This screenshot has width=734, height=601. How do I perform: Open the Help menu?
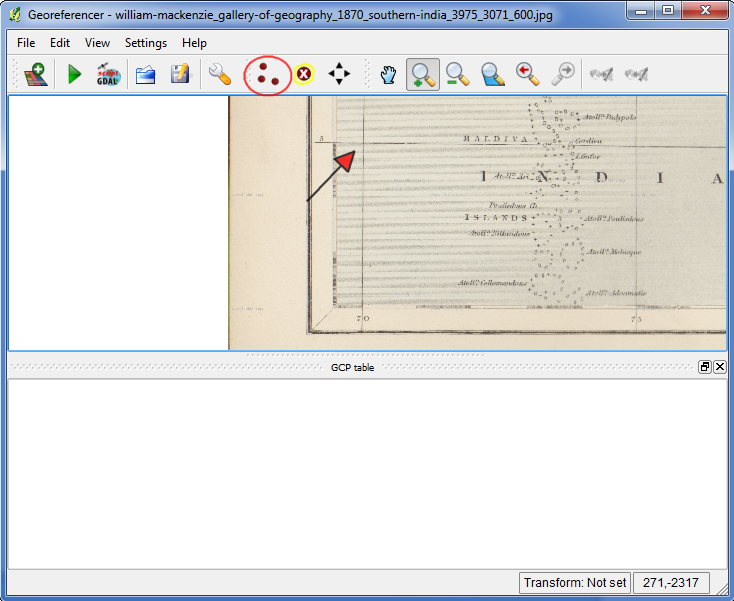click(194, 43)
